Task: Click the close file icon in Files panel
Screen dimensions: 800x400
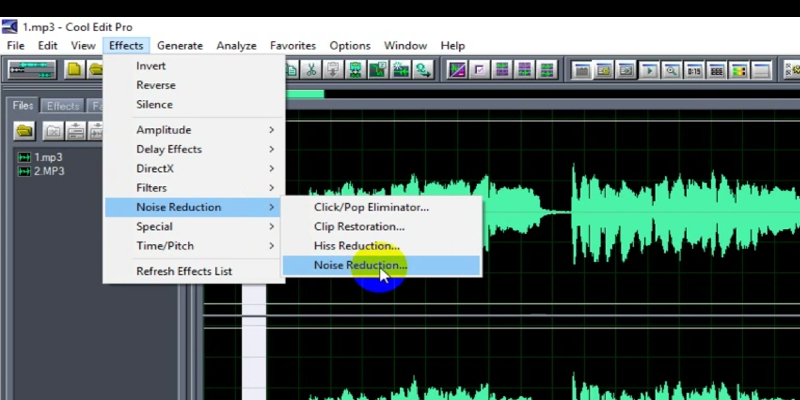Action: tap(53, 131)
